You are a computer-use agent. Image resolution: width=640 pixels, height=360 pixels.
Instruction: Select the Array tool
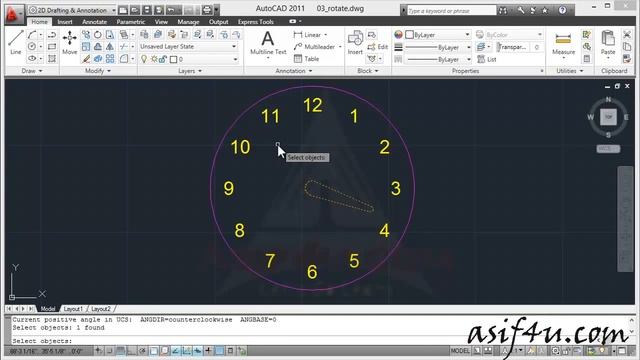point(110,59)
